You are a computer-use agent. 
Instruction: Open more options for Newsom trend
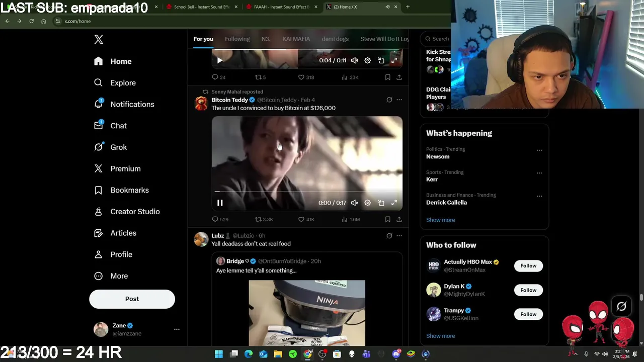tap(539, 150)
